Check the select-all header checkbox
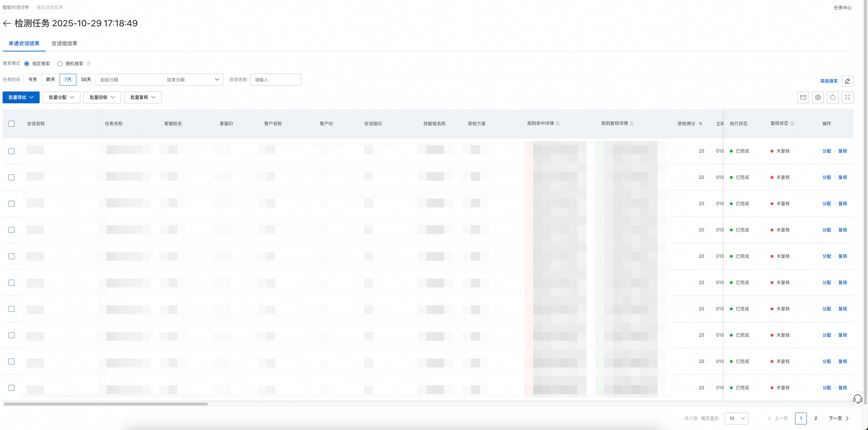 click(x=11, y=124)
